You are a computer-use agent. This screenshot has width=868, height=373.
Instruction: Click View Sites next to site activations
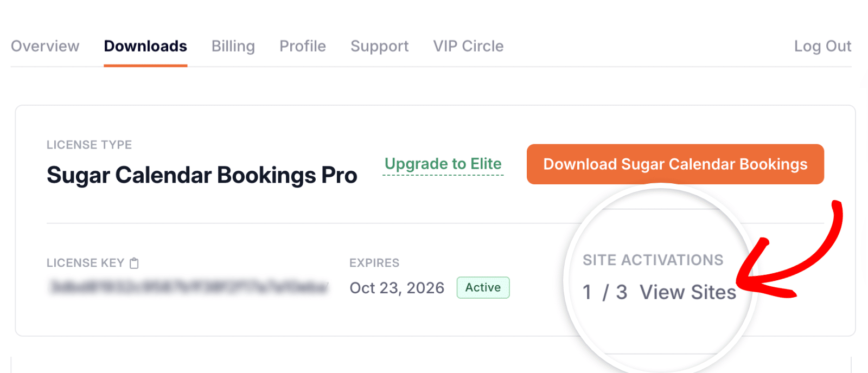click(x=688, y=292)
